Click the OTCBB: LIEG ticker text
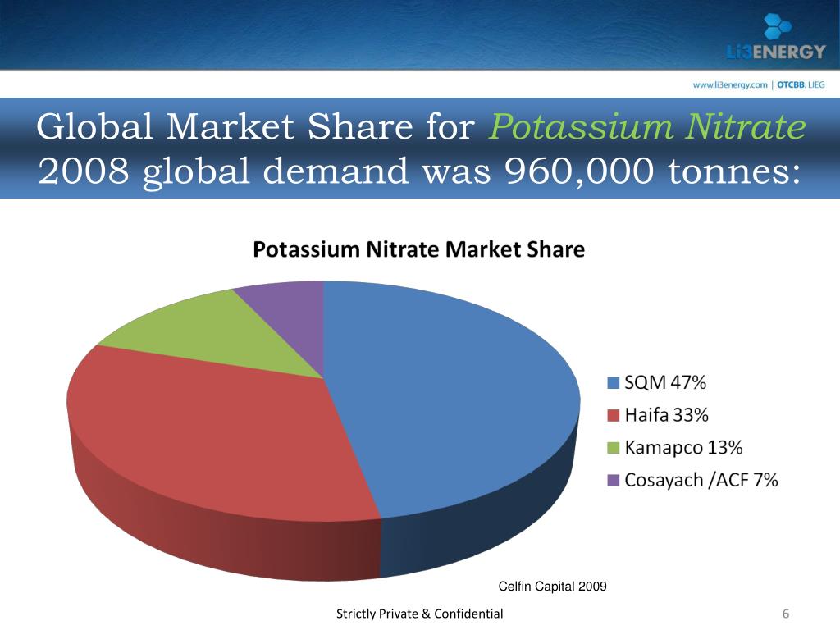Screen dimensions: 840x630 tap(801, 84)
